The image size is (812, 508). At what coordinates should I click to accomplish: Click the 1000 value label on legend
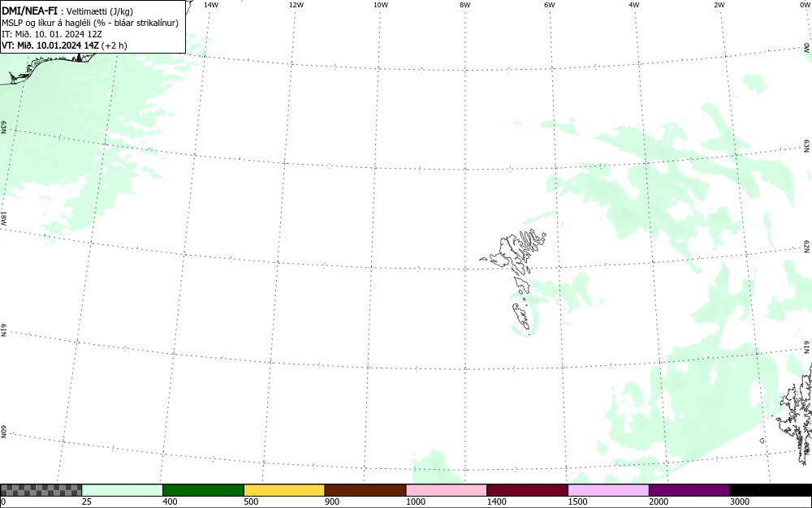click(416, 502)
